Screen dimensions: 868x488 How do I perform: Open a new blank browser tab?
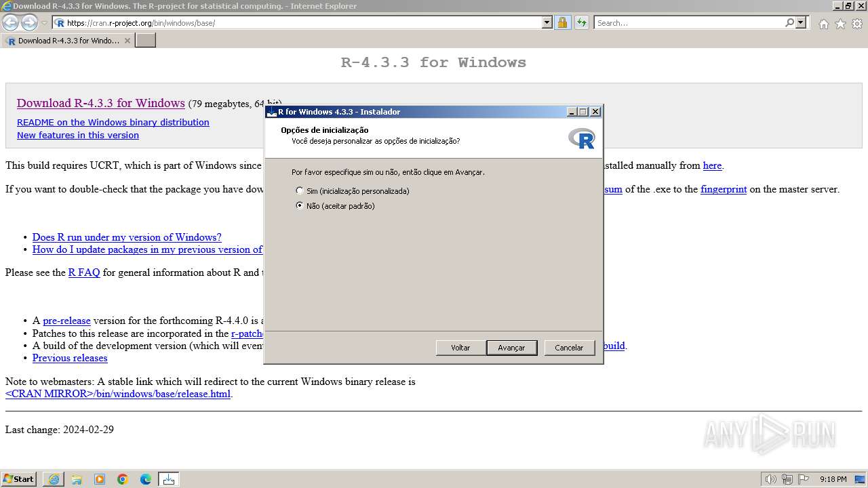click(146, 41)
